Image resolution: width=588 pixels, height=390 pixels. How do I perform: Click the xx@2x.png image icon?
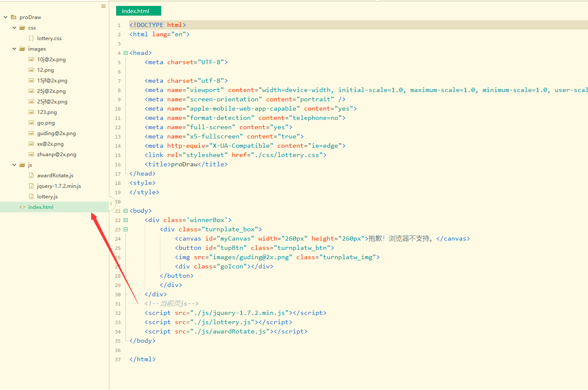(31, 144)
